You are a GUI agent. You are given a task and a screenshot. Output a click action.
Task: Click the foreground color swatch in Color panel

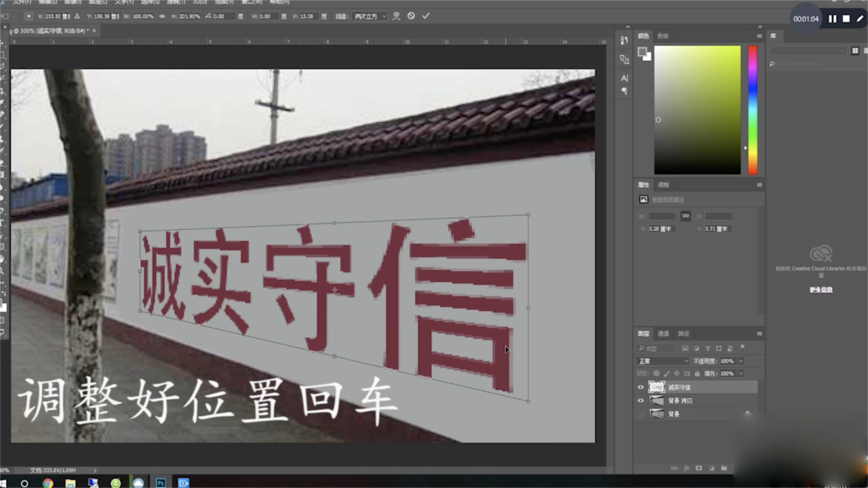[642, 52]
